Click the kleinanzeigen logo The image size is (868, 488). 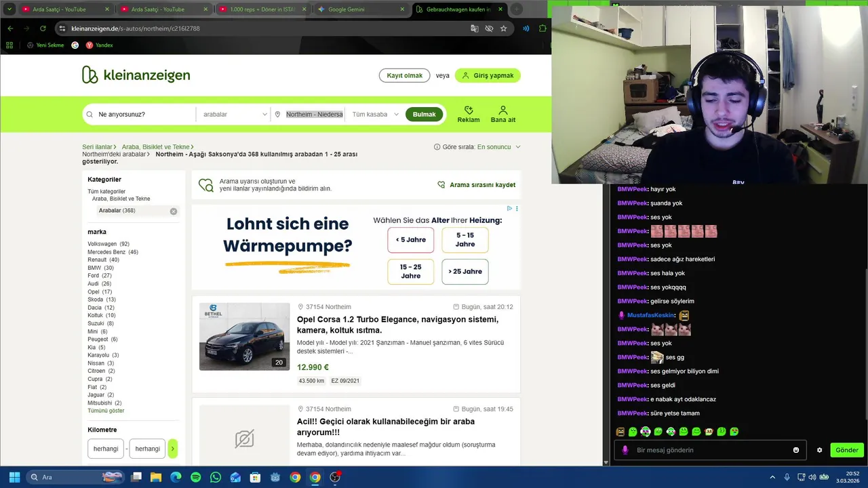click(136, 75)
